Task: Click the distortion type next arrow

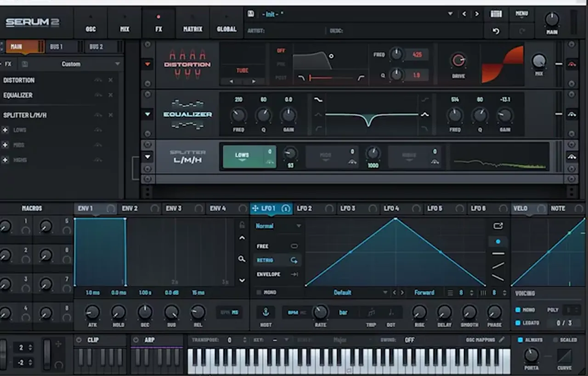Action: pyautogui.click(x=254, y=81)
